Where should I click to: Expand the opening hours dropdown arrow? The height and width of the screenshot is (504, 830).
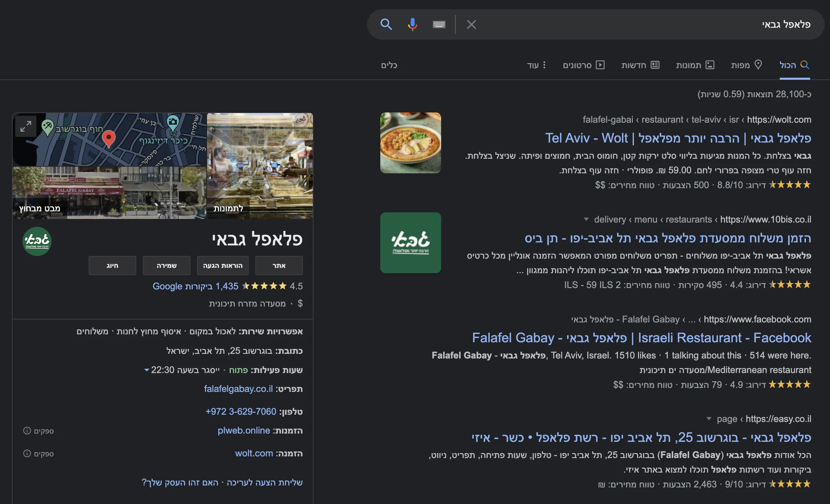pos(146,370)
